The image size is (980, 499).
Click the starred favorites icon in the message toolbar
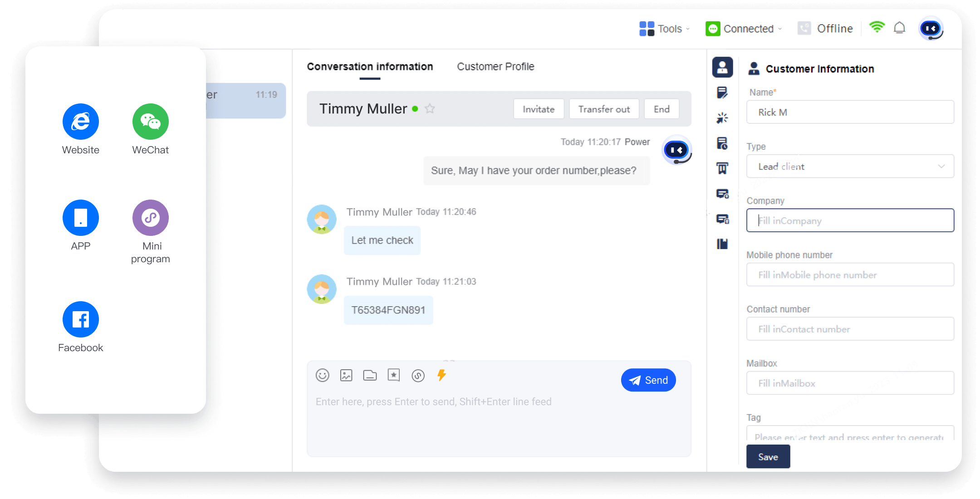coord(394,376)
